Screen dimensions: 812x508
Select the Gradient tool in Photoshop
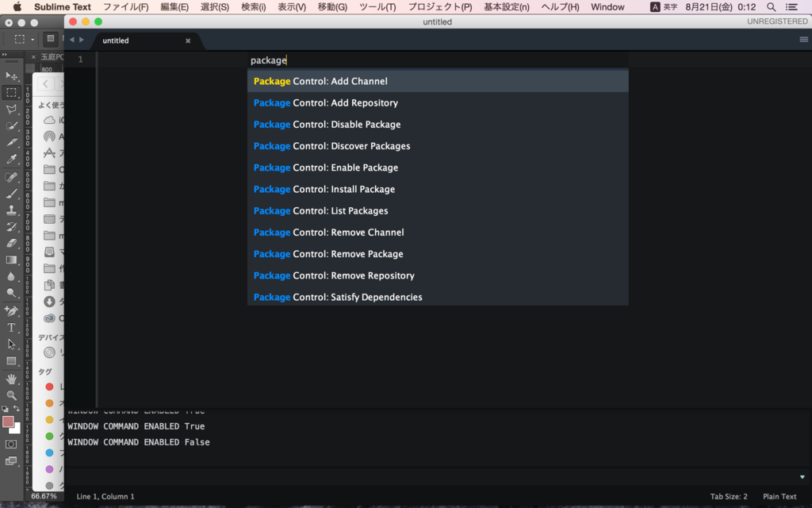(11, 260)
